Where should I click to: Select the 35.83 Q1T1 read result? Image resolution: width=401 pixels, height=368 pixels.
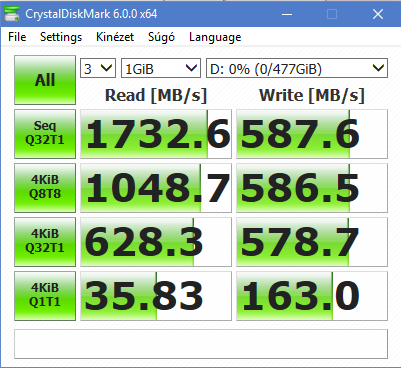point(156,296)
